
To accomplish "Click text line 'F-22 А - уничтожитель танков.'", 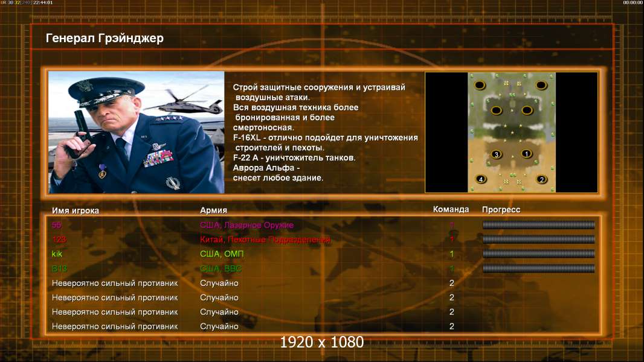I will [294, 157].
